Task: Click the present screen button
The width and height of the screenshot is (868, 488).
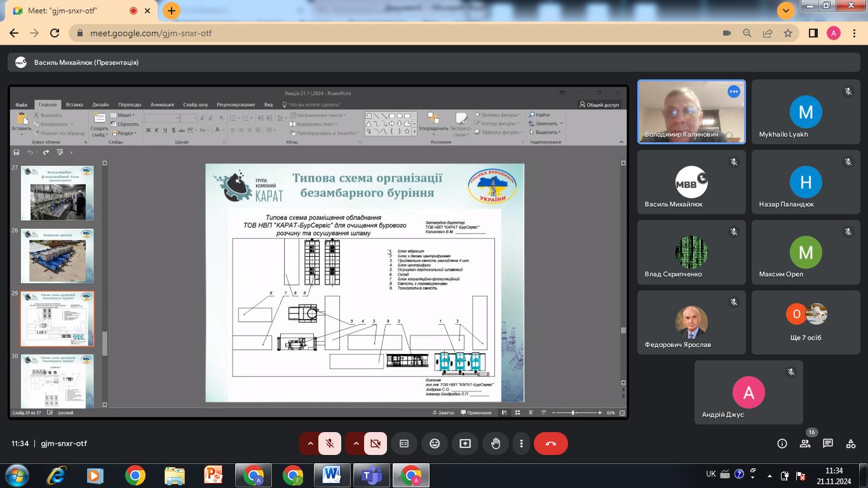Action: tap(465, 444)
